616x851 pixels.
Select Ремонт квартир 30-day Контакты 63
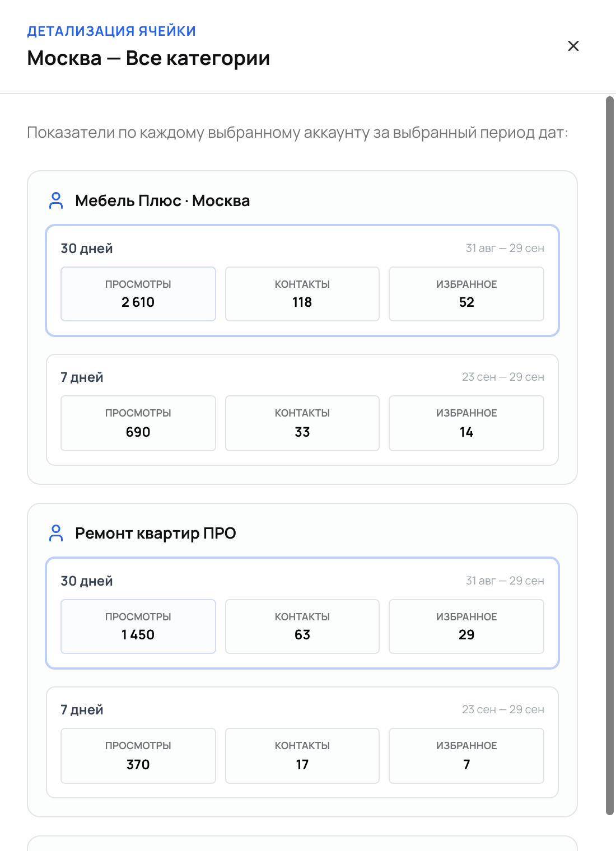tap(302, 626)
